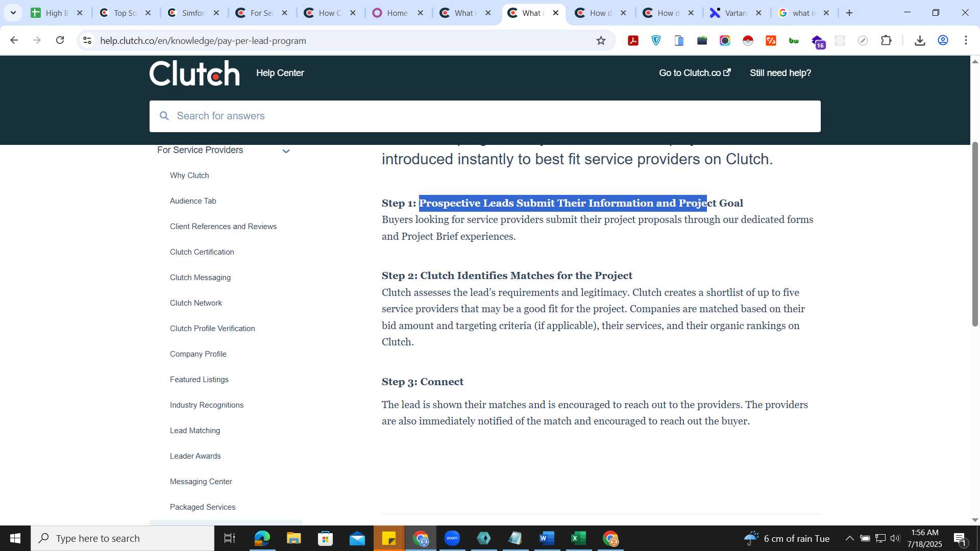Open the Clutch Messaging sidebar link
The width and height of the screenshot is (980, 551).
[200, 278]
